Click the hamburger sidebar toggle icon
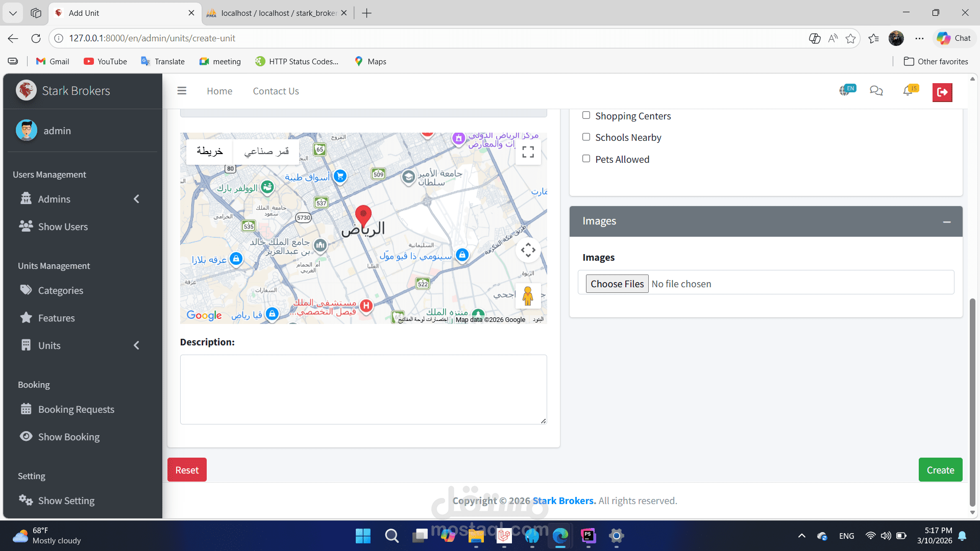This screenshot has height=551, width=980. pyautogui.click(x=182, y=91)
